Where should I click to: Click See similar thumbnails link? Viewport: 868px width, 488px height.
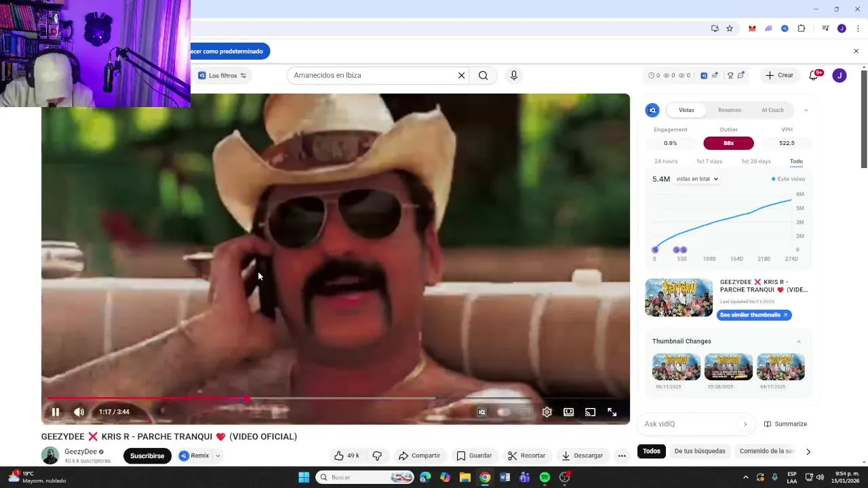[x=754, y=314]
